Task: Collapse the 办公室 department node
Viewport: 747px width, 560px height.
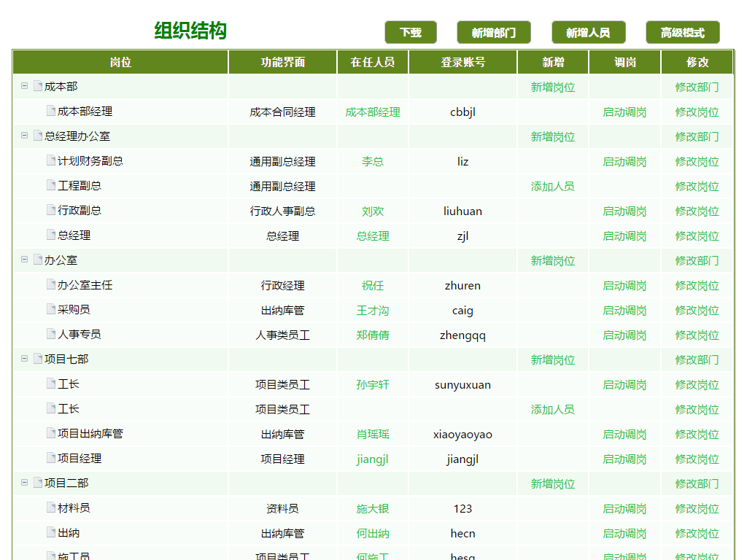Action: click(x=24, y=260)
